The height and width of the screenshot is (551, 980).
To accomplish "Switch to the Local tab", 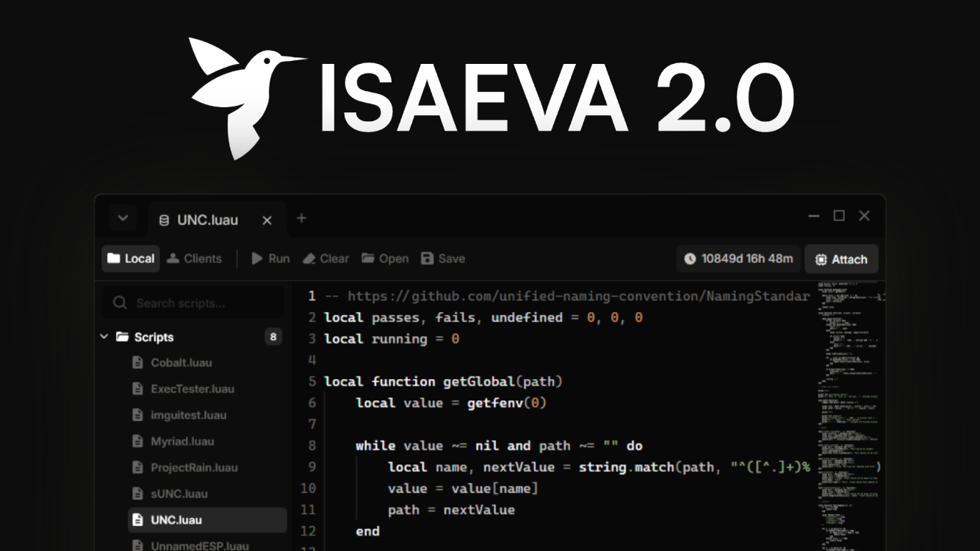I will [131, 259].
